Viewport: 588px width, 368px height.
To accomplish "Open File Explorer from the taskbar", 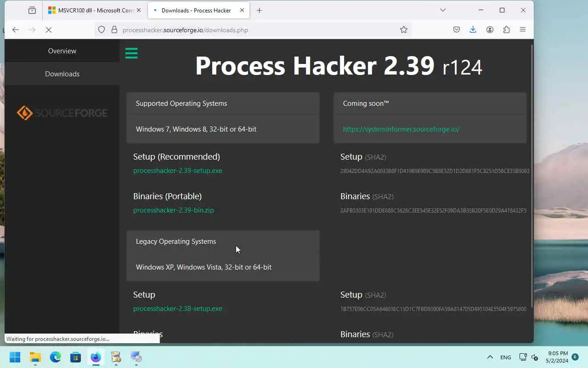I will coord(35,357).
